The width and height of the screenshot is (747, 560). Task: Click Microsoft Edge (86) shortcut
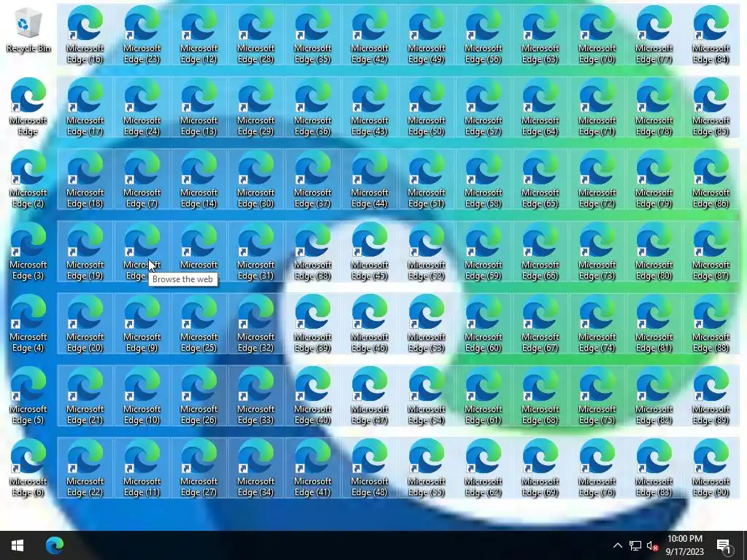pyautogui.click(x=711, y=179)
